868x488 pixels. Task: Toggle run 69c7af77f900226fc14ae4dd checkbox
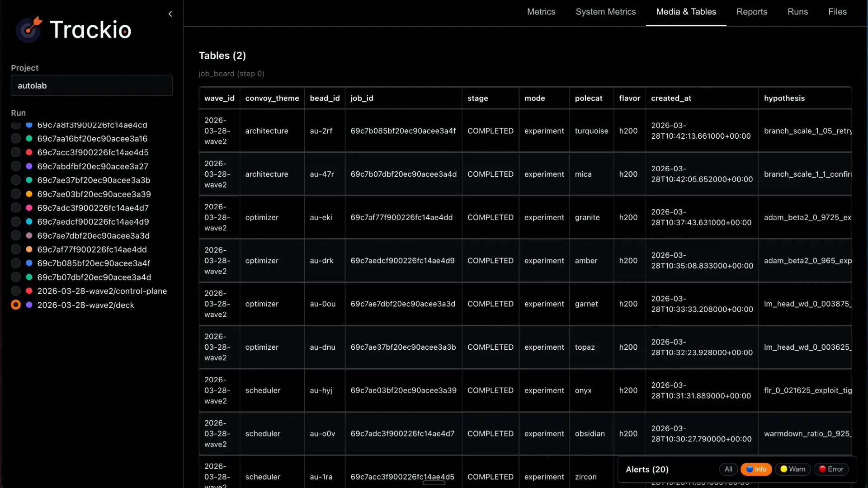pyautogui.click(x=16, y=249)
